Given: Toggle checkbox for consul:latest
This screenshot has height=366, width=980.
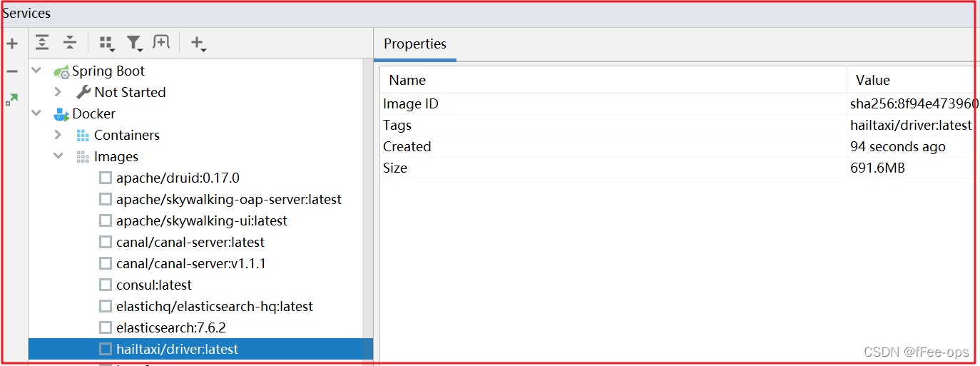Looking at the screenshot, I should pyautogui.click(x=106, y=285).
